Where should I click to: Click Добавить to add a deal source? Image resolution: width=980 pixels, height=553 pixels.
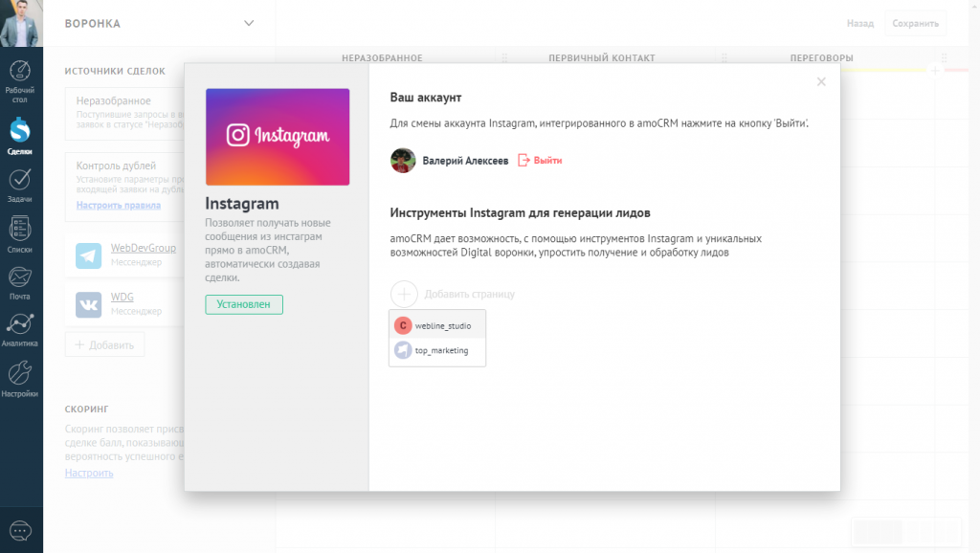click(x=104, y=345)
